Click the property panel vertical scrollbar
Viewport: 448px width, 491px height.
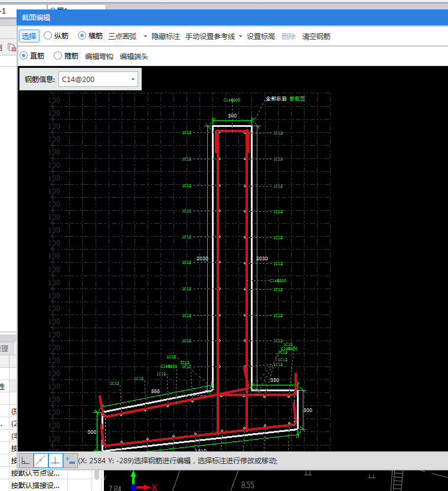(x=97, y=474)
